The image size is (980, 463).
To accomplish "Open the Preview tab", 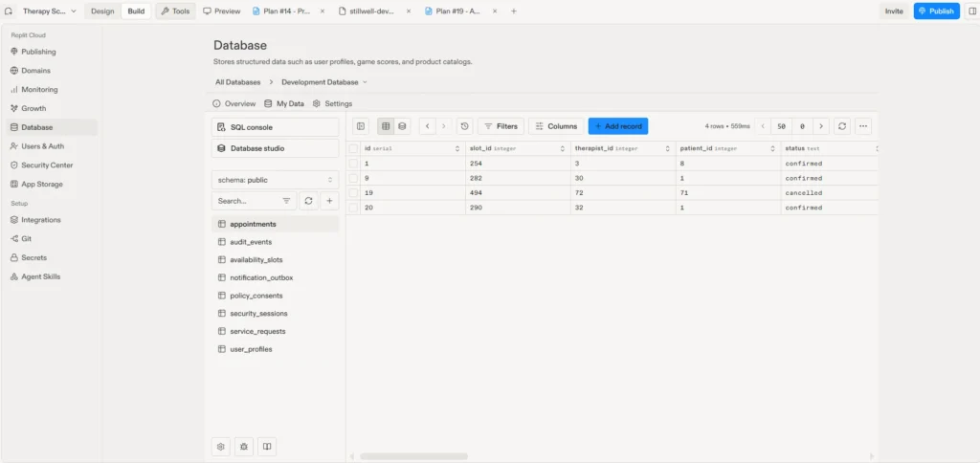I will 222,11.
